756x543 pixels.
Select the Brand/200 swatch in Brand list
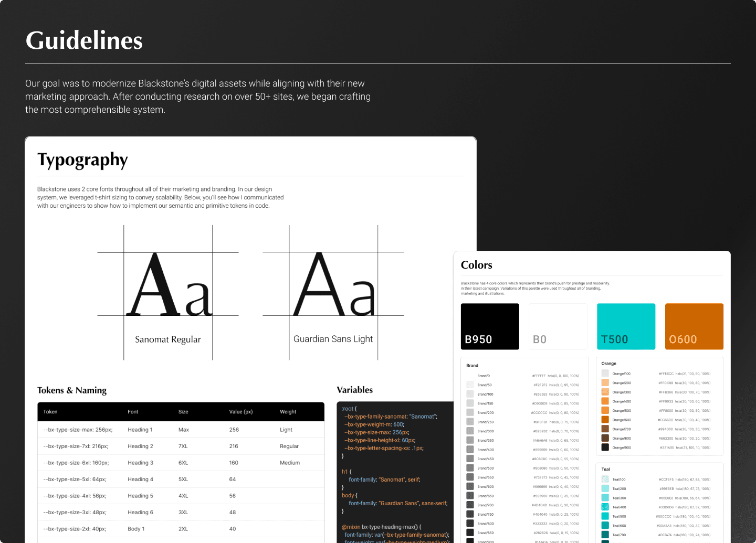click(470, 413)
